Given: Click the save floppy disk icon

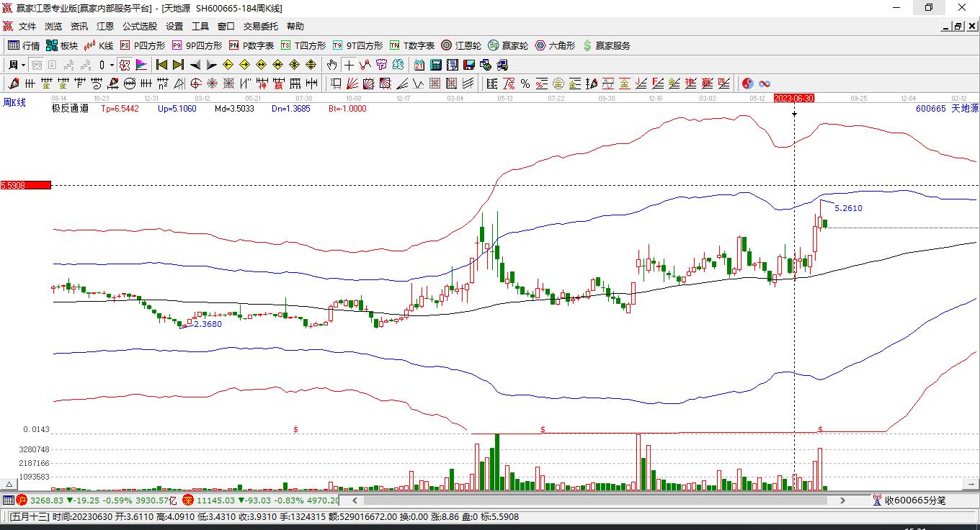Looking at the screenshot, I should [469, 65].
